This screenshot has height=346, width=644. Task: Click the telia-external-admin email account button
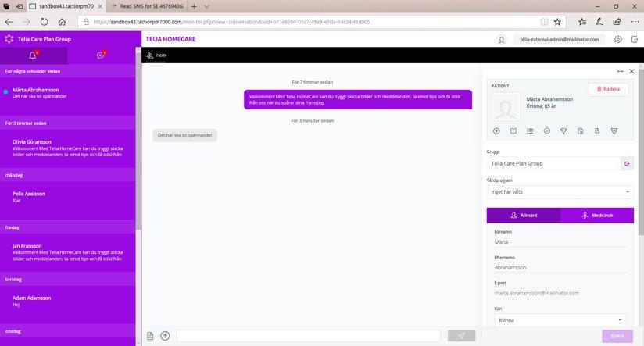click(560, 39)
